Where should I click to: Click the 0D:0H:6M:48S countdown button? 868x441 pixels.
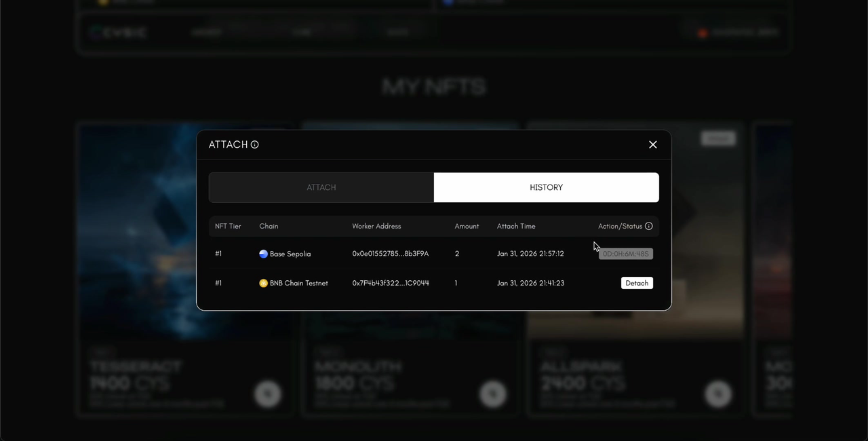(625, 254)
